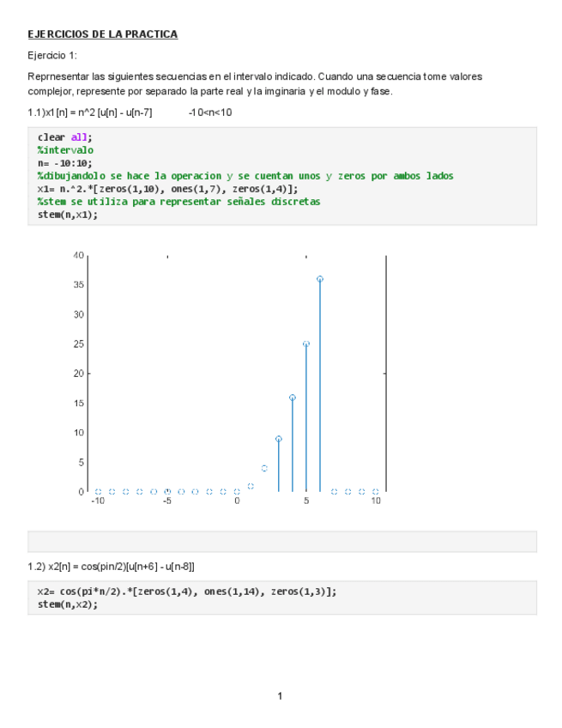The height and width of the screenshot is (728, 562).
Task: Click the x-axis label 10
Action: [x=376, y=501]
